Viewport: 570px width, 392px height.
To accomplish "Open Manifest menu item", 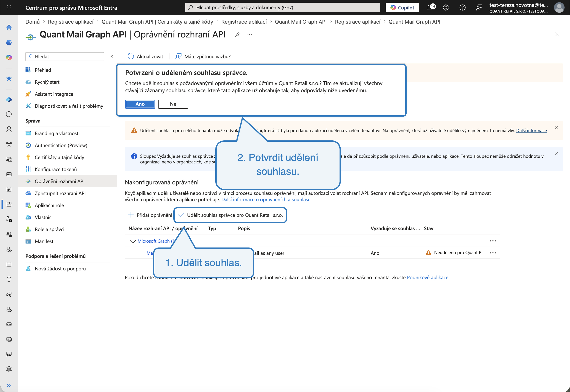I will click(44, 241).
